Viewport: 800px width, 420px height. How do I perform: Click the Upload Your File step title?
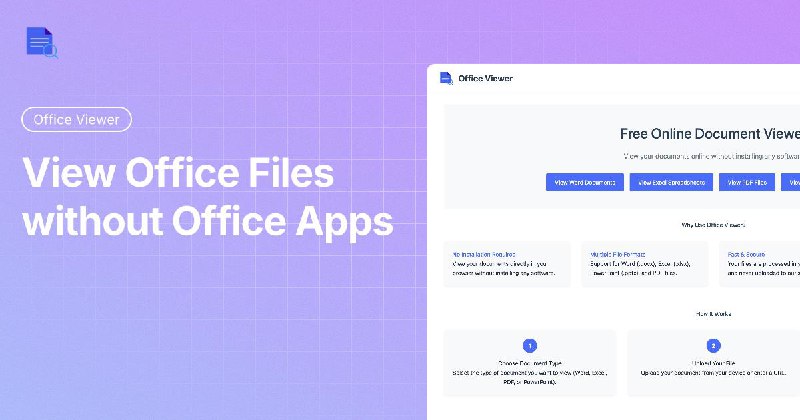click(x=713, y=365)
